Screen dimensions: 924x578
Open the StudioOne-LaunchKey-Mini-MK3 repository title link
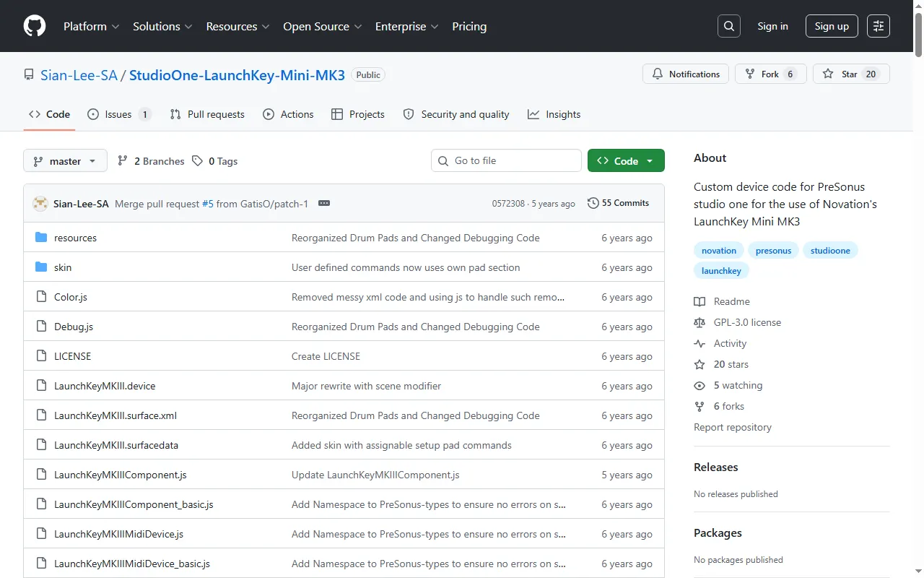tap(237, 75)
